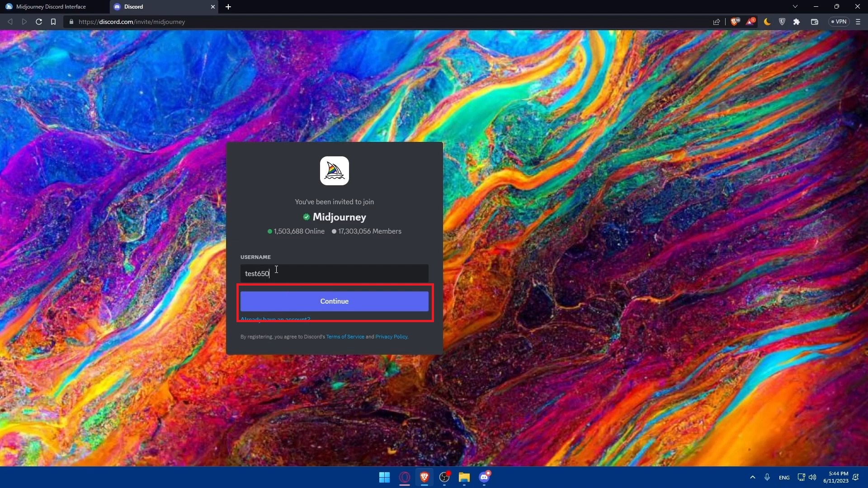Viewport: 868px width, 488px height.
Task: Expand the tab search chevron
Action: [x=795, y=6]
